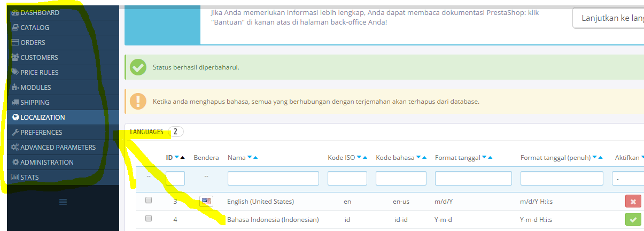This screenshot has height=231, width=644.
Task: Click the Dashboard gauge icon in sidebar
Action: coord(15,12)
